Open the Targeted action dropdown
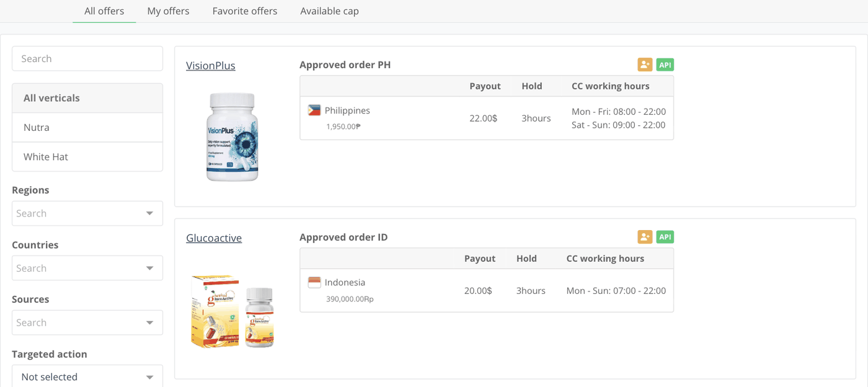This screenshot has width=868, height=387. click(87, 376)
